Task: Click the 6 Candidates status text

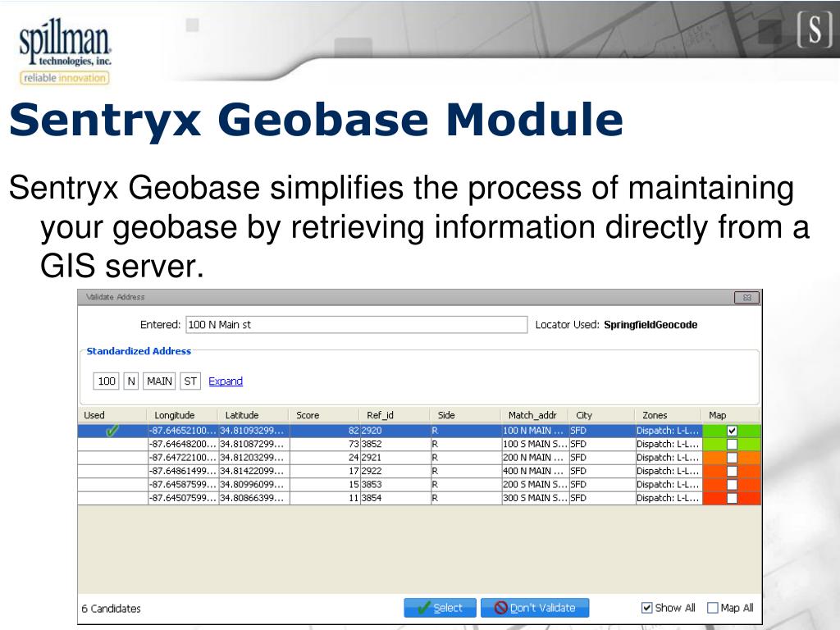Action: pos(111,609)
